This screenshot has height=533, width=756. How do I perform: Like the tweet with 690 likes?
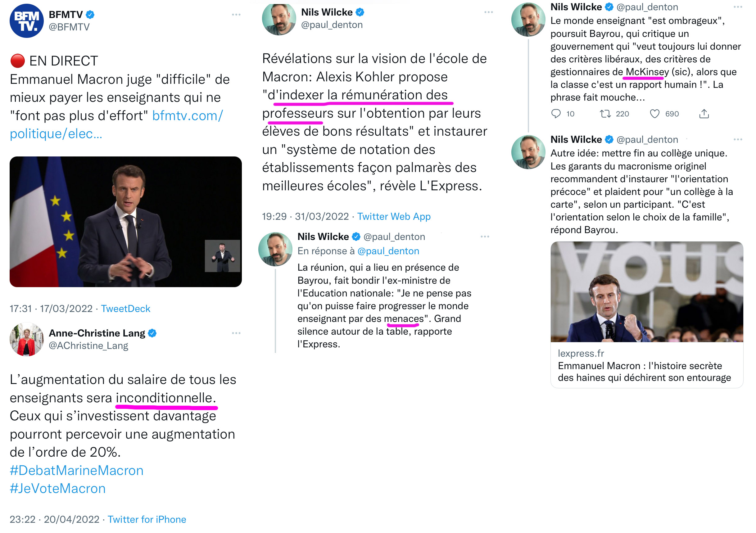654,114
